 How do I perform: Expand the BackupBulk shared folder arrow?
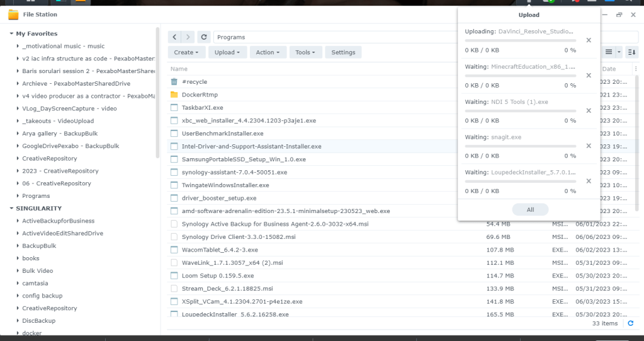pyautogui.click(x=18, y=246)
